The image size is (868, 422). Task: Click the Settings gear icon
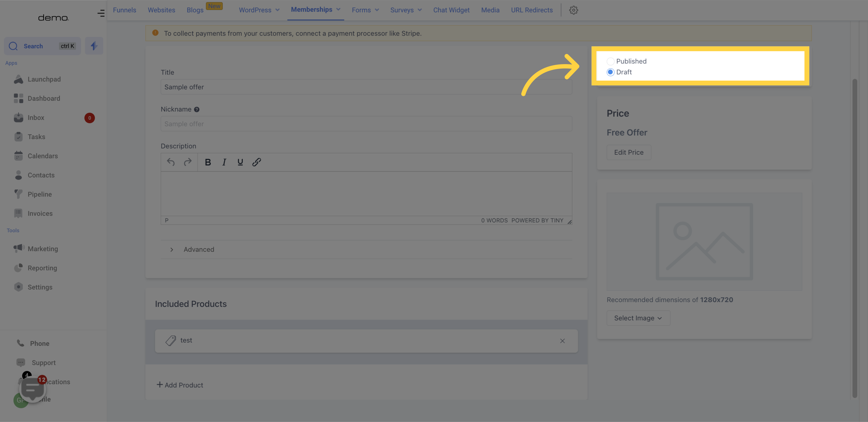573,10
